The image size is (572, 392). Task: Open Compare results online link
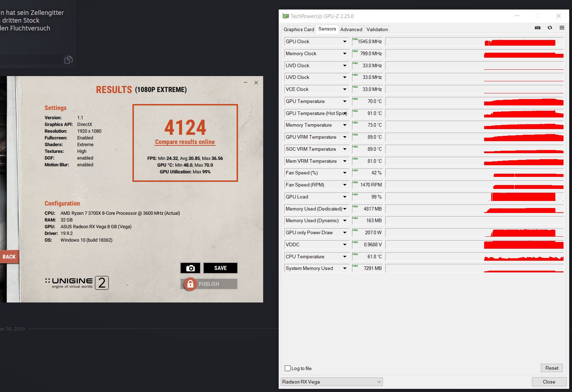[185, 142]
